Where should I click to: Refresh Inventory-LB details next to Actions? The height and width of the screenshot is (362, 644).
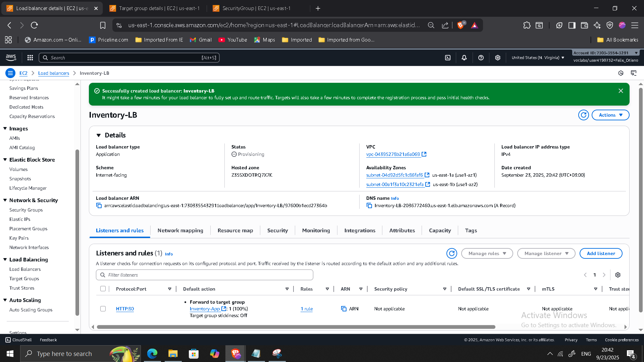pyautogui.click(x=584, y=115)
